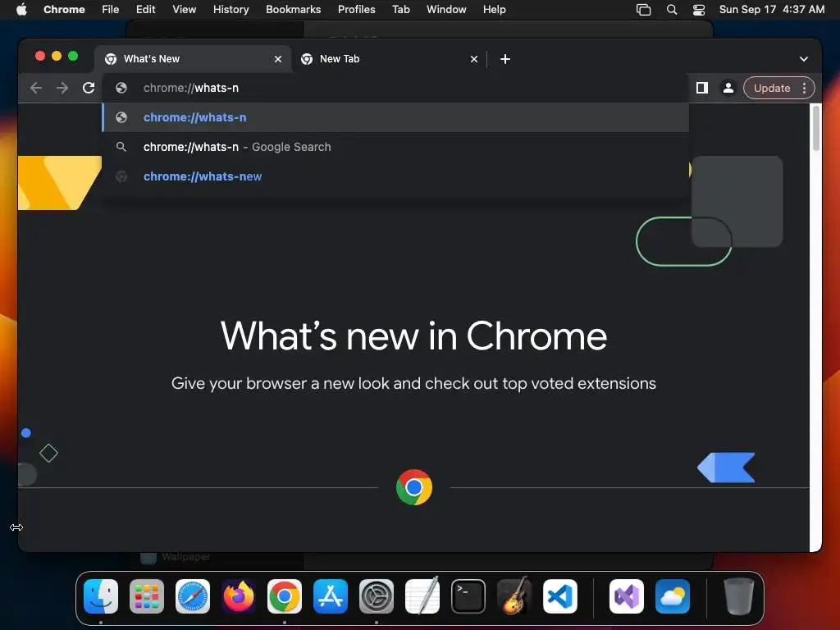This screenshot has height=630, width=840.
Task: Open the Profiles menu
Action: coord(356,10)
